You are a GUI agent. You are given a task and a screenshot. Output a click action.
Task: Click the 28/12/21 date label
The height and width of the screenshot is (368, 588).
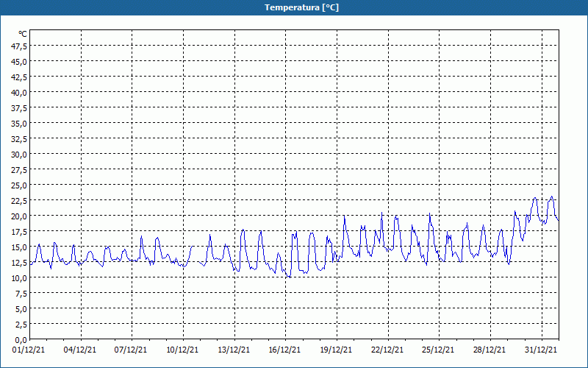click(x=490, y=350)
